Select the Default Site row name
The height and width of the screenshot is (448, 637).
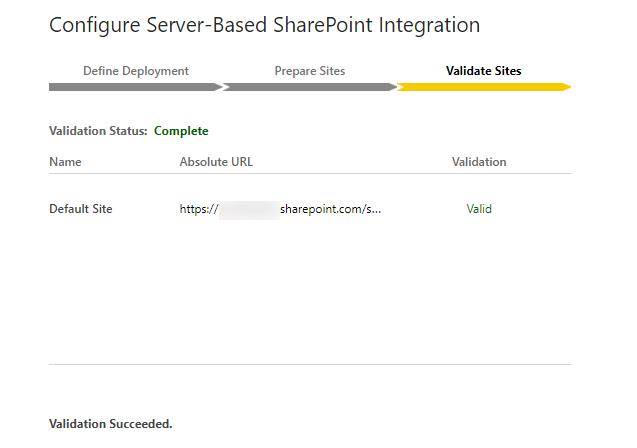coord(81,209)
